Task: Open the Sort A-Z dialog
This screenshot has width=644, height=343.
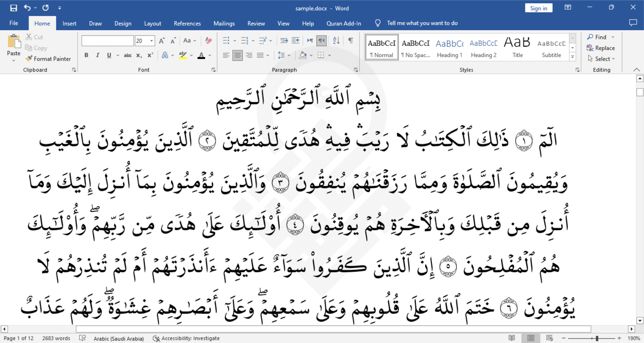Action: coord(336,41)
